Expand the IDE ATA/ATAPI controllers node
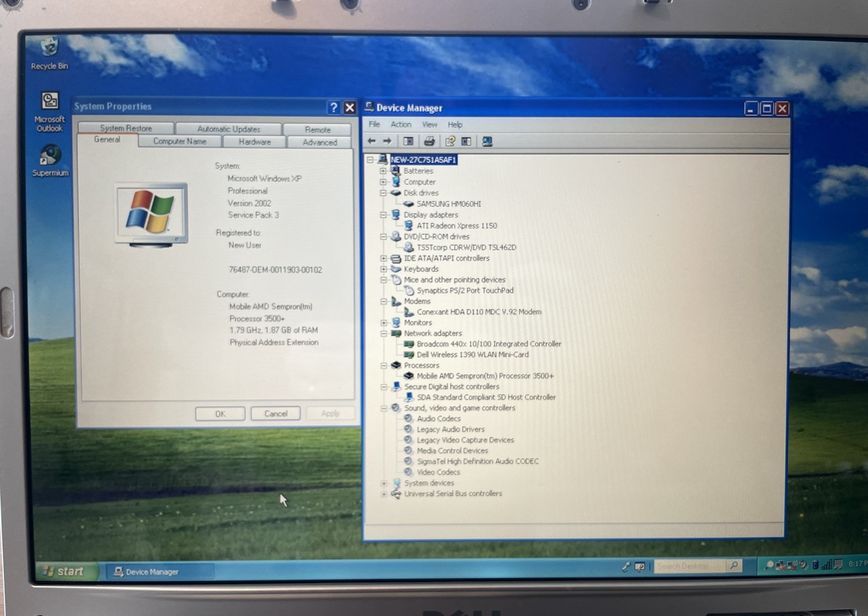Image resolution: width=868 pixels, height=616 pixels. tap(384, 258)
